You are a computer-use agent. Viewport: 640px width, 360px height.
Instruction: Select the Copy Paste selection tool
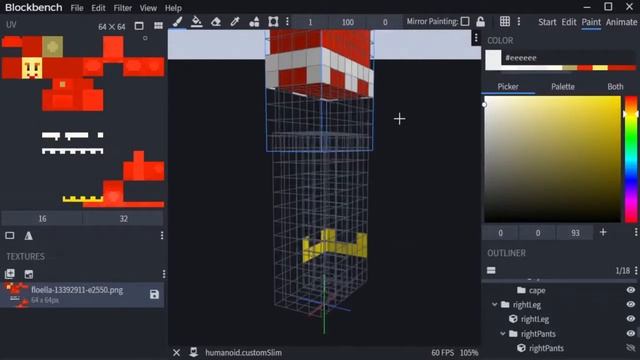coord(273,22)
